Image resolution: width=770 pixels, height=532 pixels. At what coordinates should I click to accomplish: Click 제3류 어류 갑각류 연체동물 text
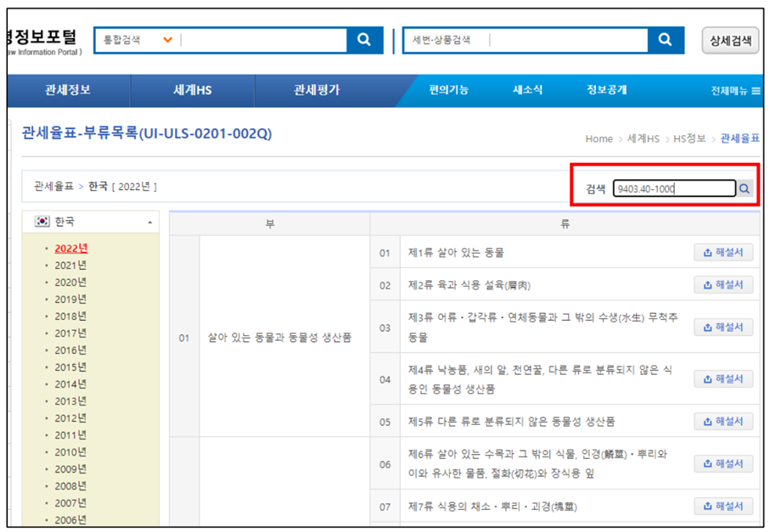click(x=542, y=328)
